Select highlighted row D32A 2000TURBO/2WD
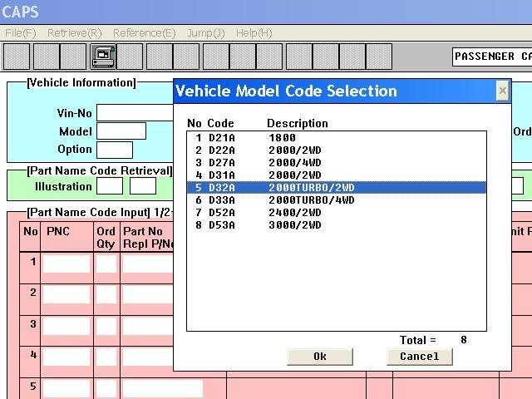Viewport: 532px width, 399px height. click(x=337, y=188)
